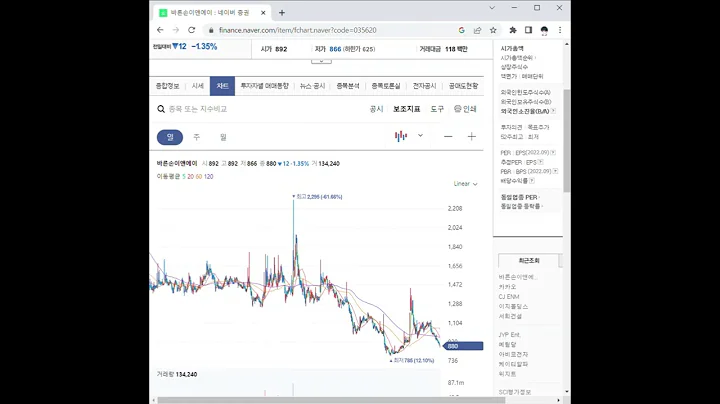Viewport: 720px width, 404px height.
Task: Open Chrome three-dot menu
Action: coord(560,30)
